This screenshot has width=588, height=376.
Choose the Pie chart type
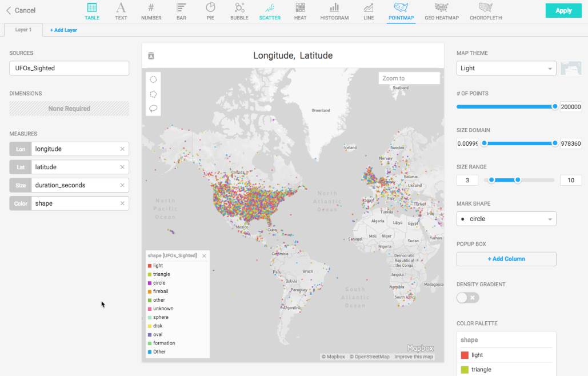point(210,11)
